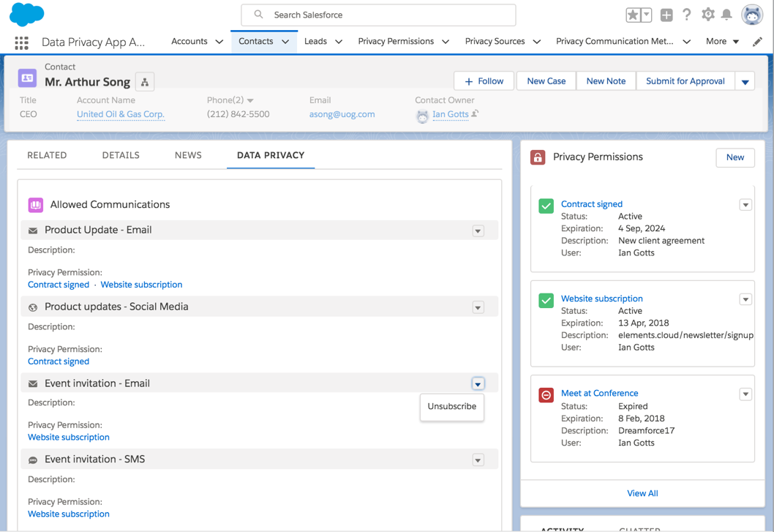Click the Salesforce cloud logo
This screenshot has height=532, width=774.
(26, 14)
